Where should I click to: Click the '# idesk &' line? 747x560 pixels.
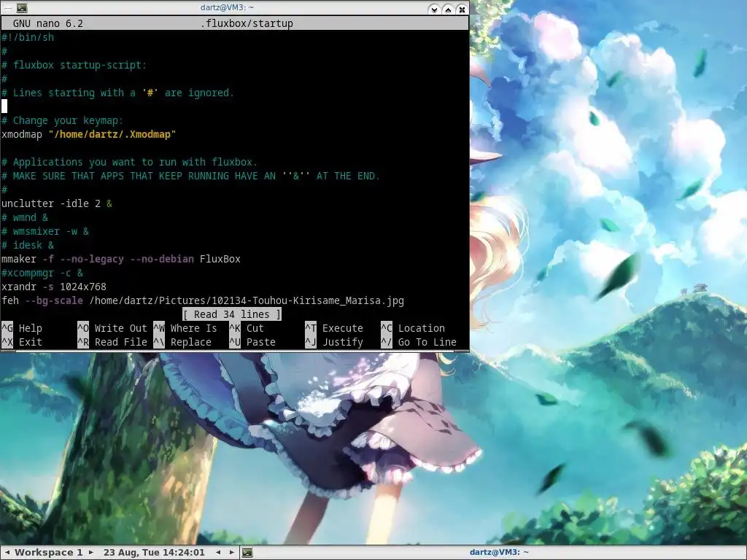[28, 245]
